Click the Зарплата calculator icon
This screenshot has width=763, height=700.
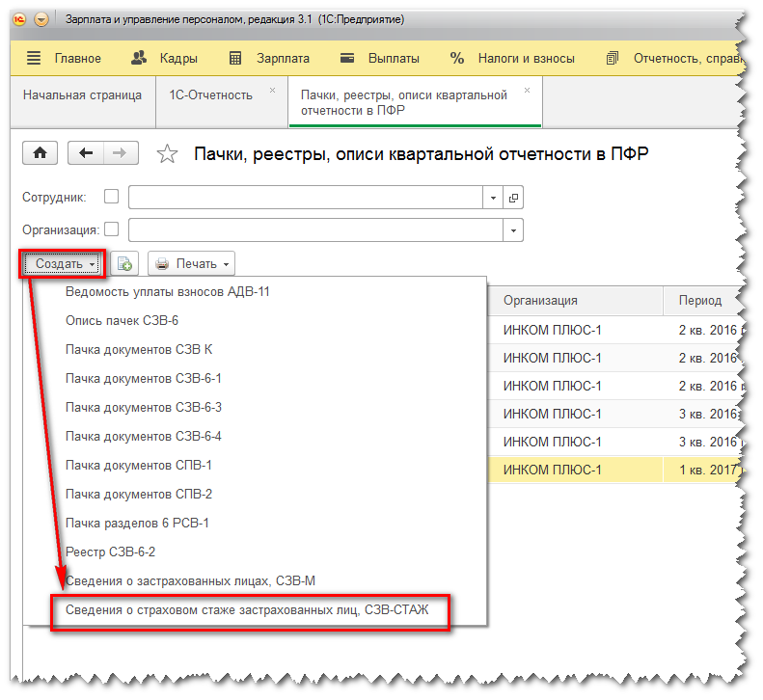(x=235, y=59)
